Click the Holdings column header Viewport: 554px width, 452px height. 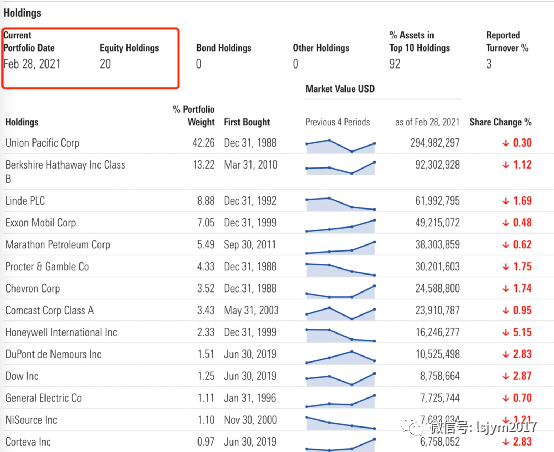[x=22, y=122]
